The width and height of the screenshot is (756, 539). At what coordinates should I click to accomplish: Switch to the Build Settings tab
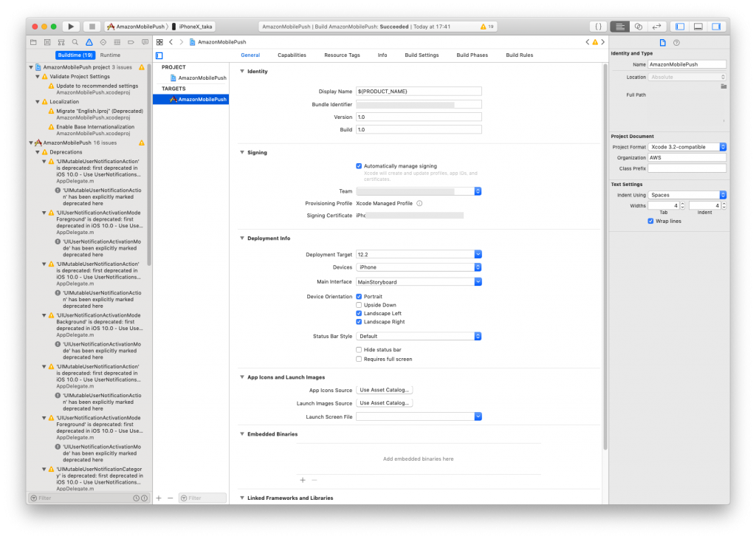click(422, 55)
